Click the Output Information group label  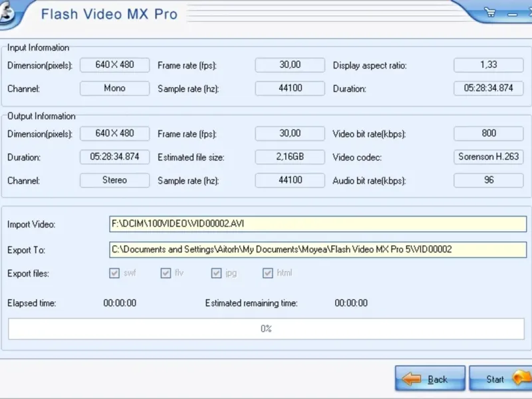click(x=41, y=116)
